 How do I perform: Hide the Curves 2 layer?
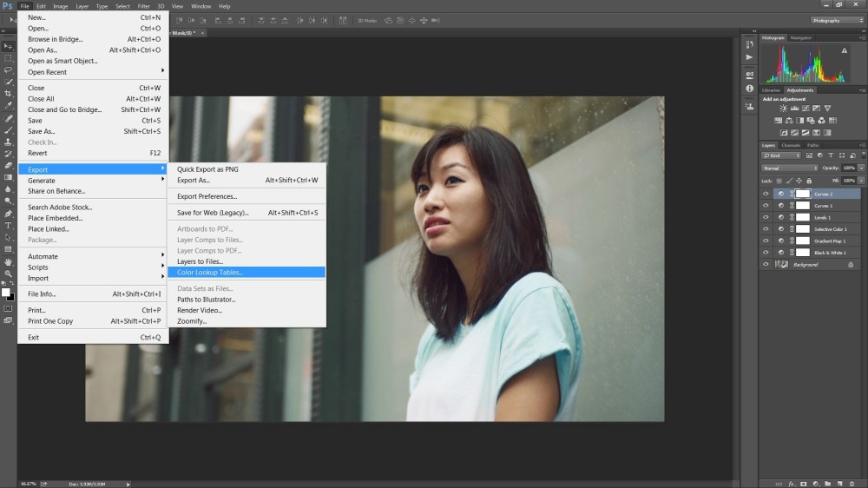click(766, 194)
